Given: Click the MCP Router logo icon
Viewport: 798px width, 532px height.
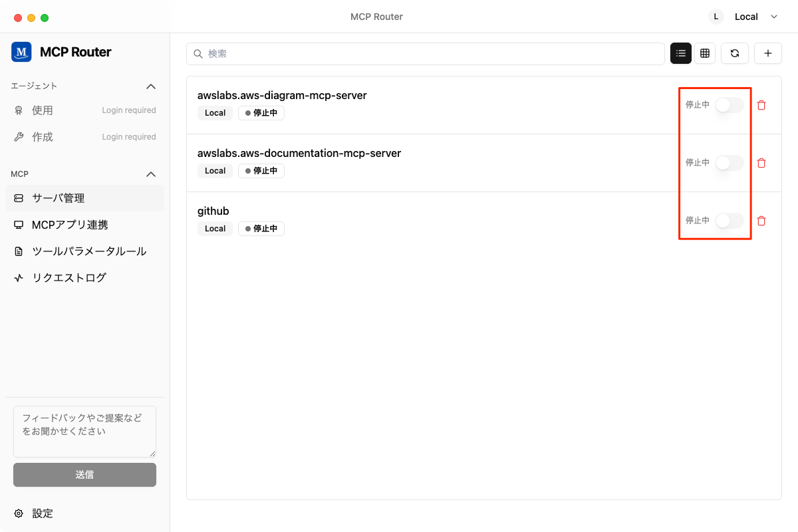Looking at the screenshot, I should pyautogui.click(x=21, y=52).
